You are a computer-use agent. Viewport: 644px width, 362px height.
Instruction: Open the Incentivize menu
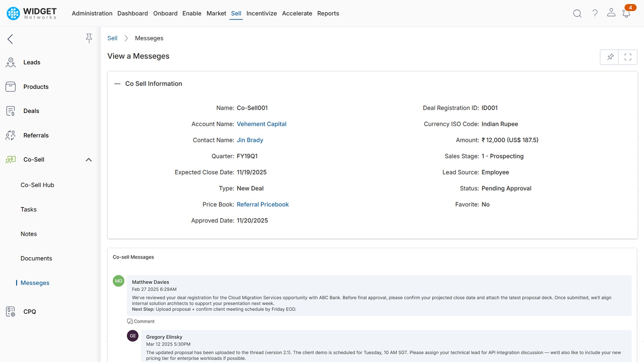(262, 13)
